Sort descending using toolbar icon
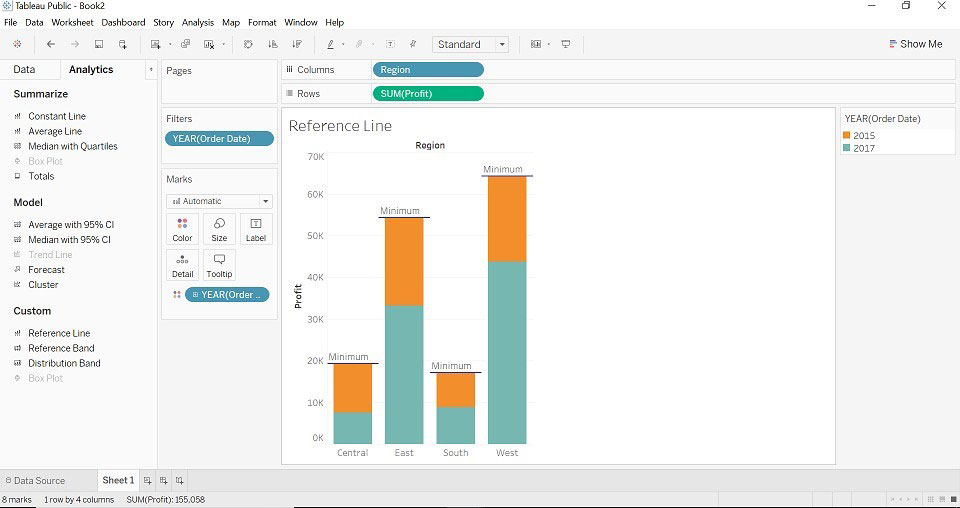The height and width of the screenshot is (508, 960). click(298, 44)
